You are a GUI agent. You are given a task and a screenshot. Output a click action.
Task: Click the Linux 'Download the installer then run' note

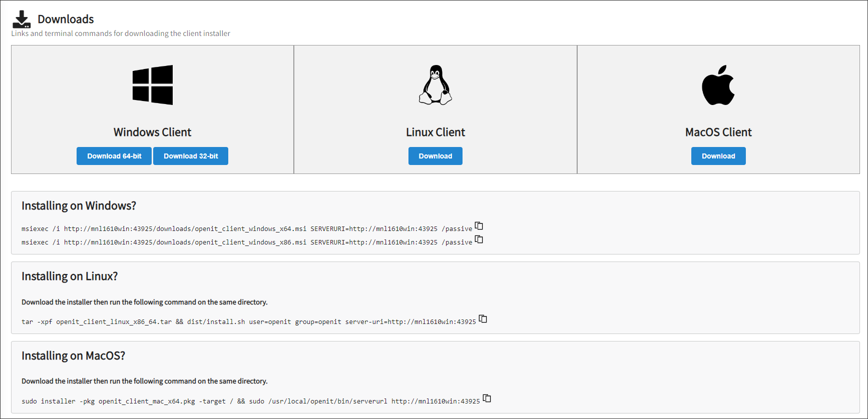145,302
